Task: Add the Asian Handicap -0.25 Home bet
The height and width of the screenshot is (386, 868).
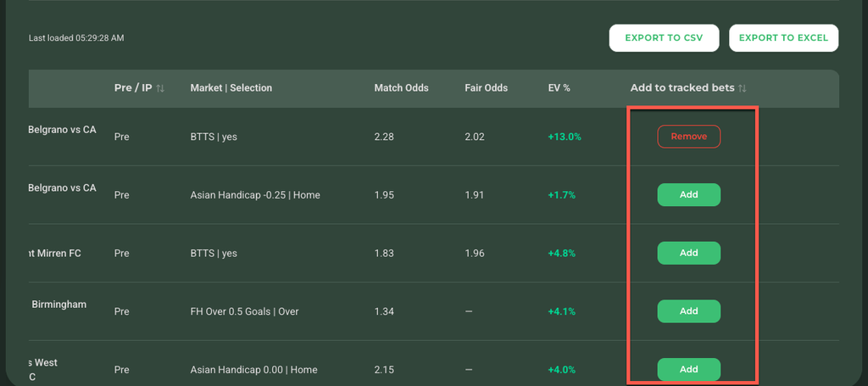Action: (688, 195)
